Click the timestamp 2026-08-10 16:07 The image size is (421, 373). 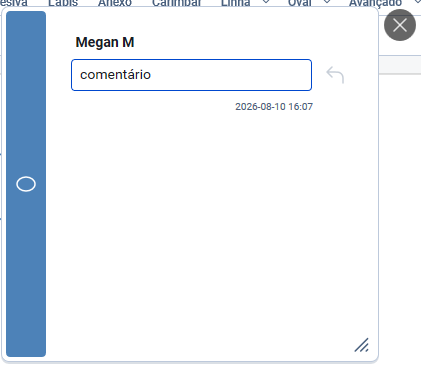(274, 107)
